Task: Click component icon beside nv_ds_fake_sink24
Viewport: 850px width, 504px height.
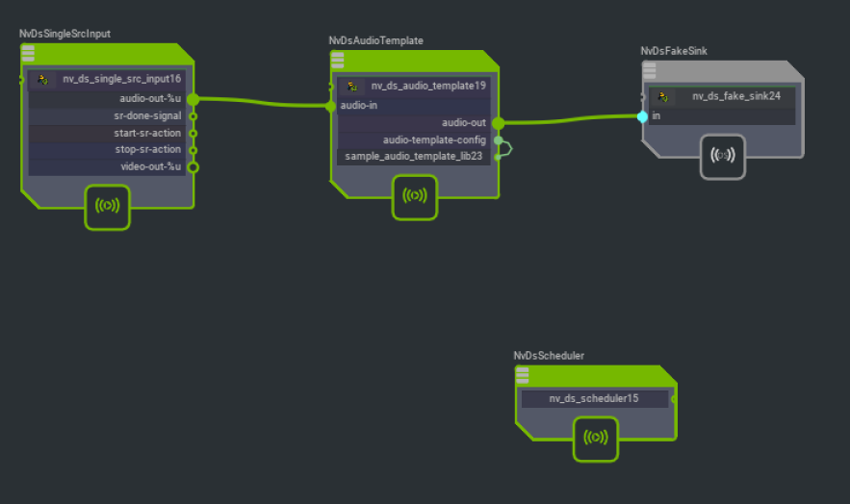Action: (x=663, y=96)
